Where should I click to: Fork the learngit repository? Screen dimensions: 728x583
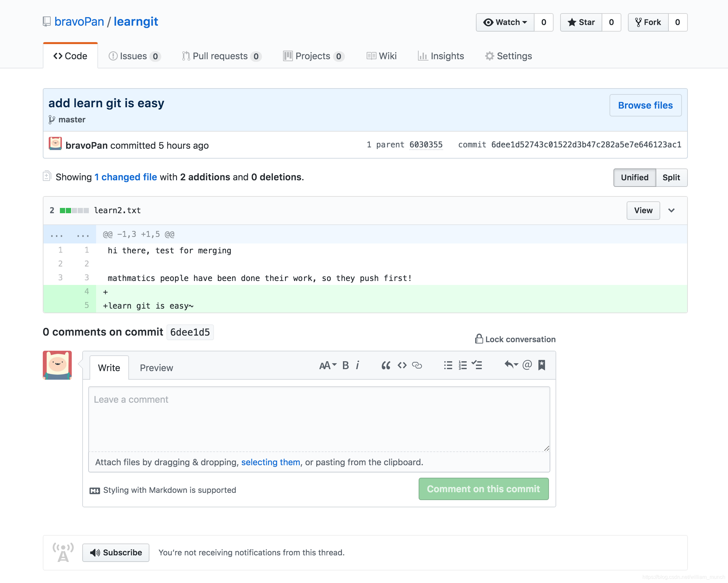click(648, 22)
